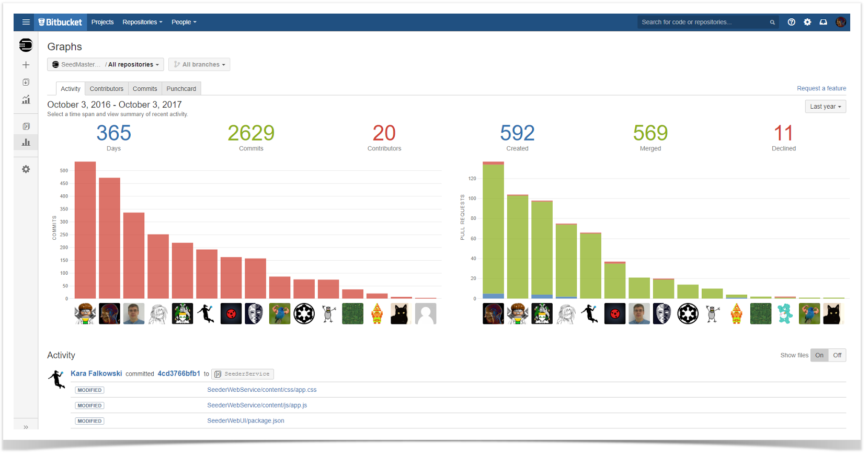
Task: Turn Show files On
Action: pyautogui.click(x=819, y=355)
